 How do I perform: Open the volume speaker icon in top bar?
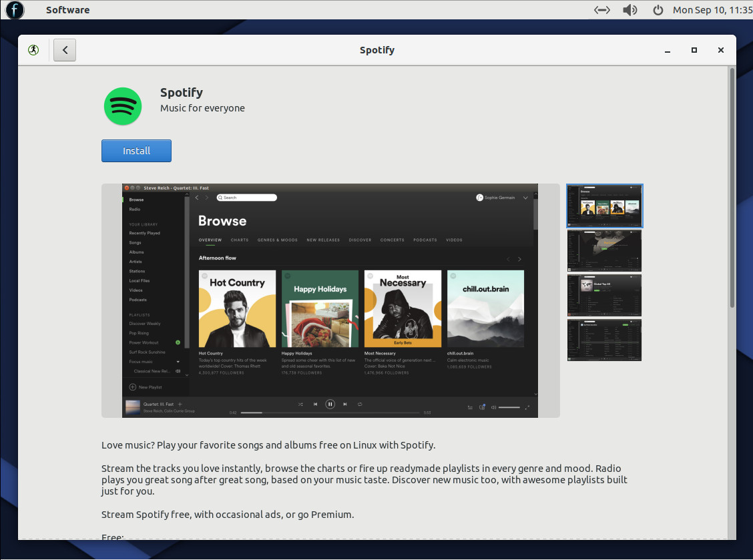pyautogui.click(x=630, y=9)
